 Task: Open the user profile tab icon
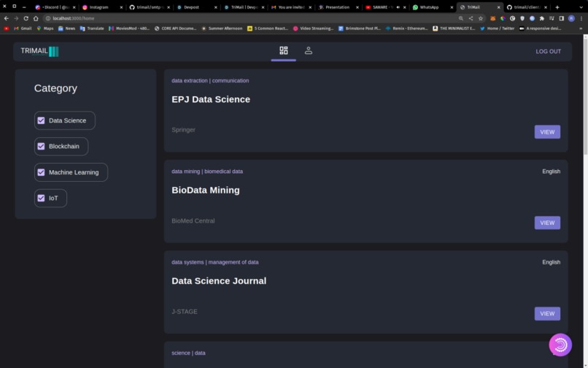[309, 50]
